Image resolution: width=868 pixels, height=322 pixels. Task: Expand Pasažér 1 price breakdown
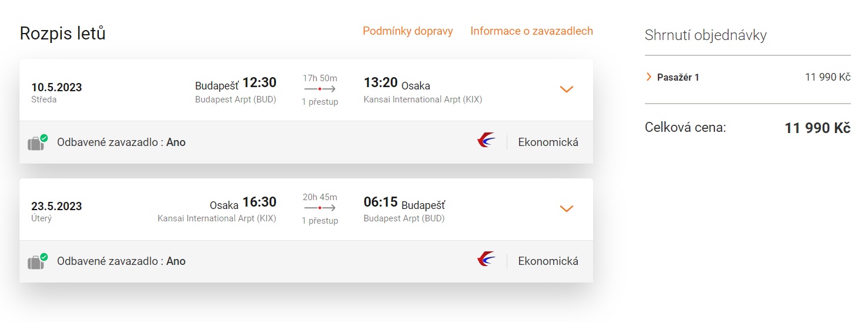click(x=649, y=77)
